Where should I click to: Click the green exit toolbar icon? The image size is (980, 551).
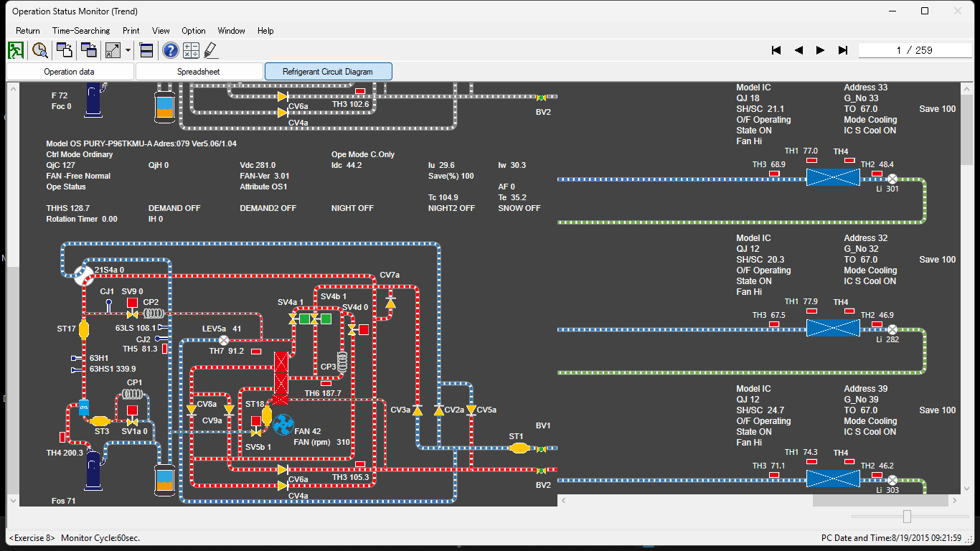(15, 50)
